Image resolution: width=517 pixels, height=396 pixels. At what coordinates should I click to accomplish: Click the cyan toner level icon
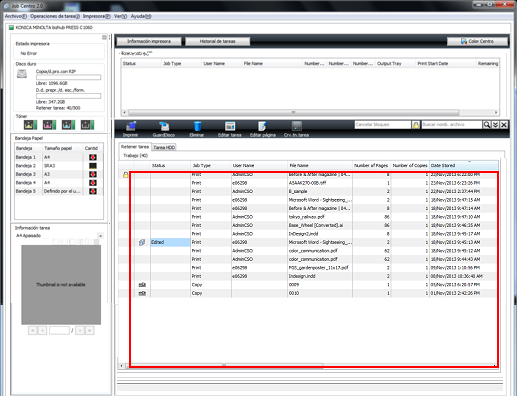[x=68, y=125]
